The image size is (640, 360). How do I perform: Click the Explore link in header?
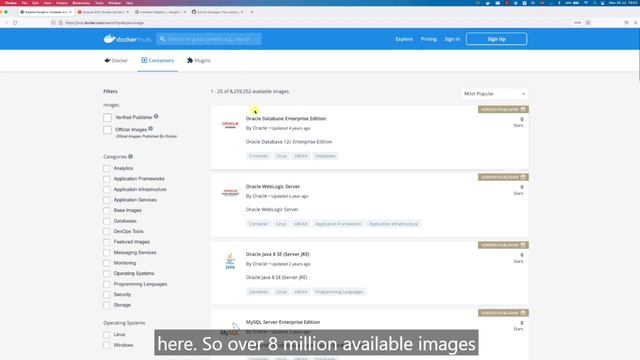coord(404,39)
